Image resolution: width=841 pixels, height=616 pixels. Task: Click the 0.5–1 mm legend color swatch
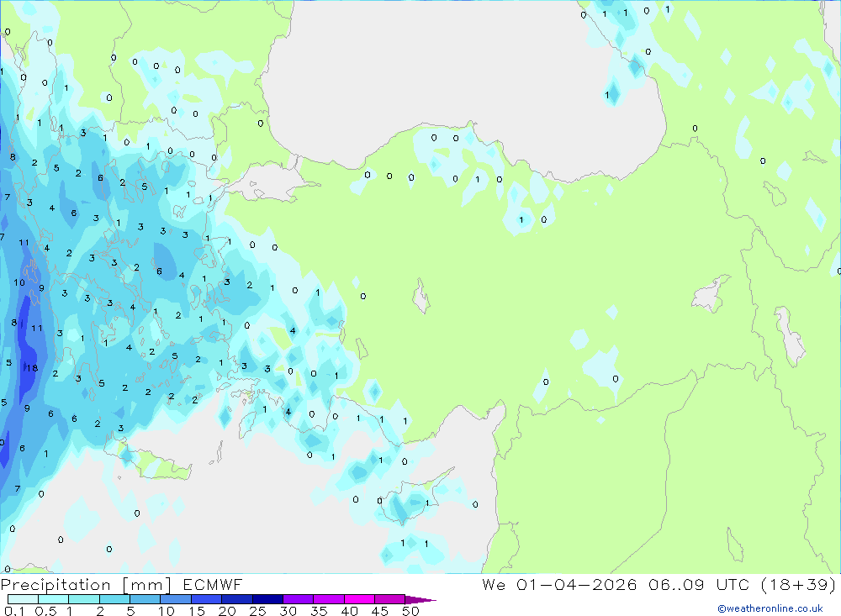click(x=54, y=599)
